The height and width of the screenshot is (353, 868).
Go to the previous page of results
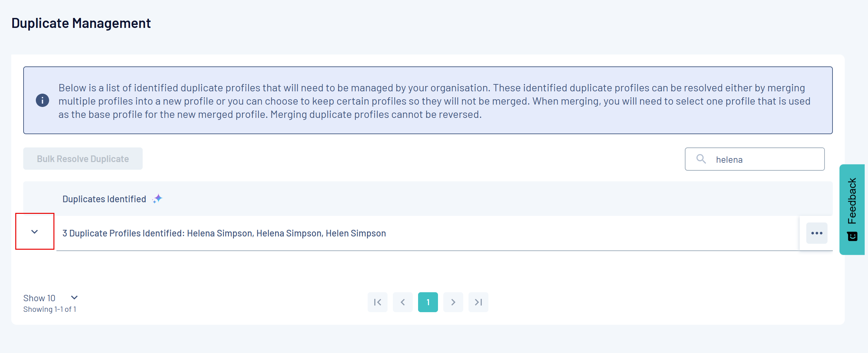coord(402,302)
